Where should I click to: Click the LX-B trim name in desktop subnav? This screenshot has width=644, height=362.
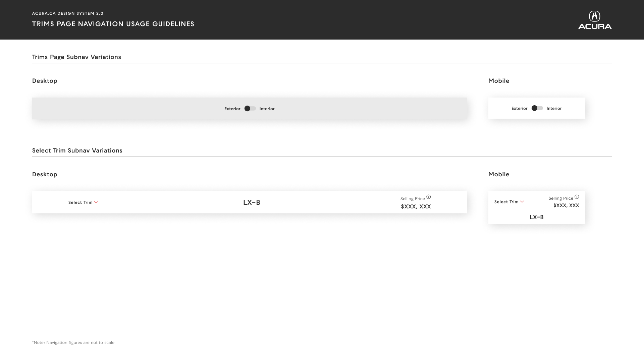pos(252,202)
